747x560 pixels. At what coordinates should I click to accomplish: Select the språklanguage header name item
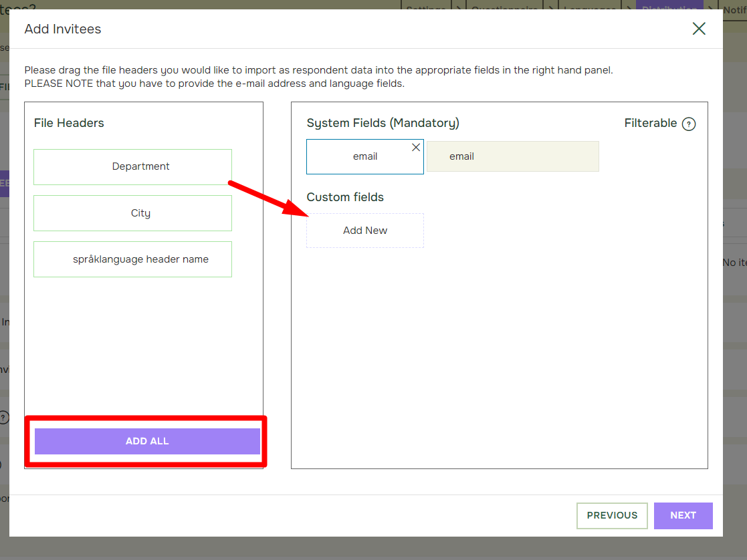(133, 259)
